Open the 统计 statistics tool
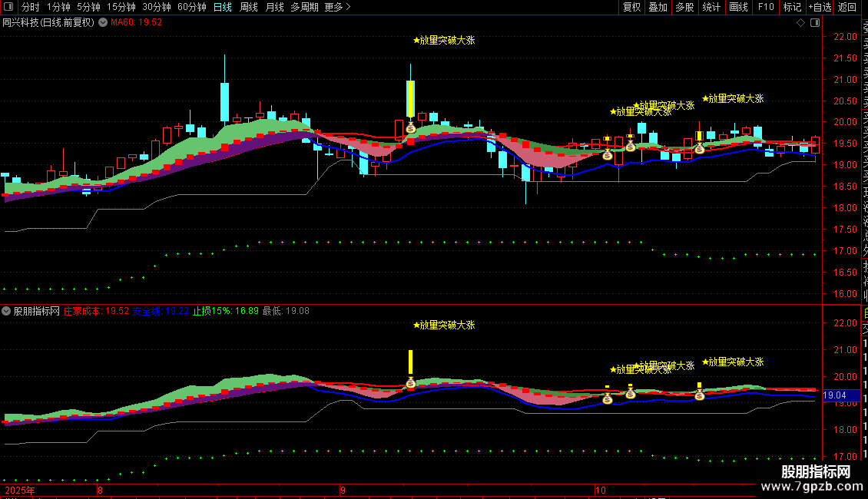 pyautogui.click(x=711, y=7)
